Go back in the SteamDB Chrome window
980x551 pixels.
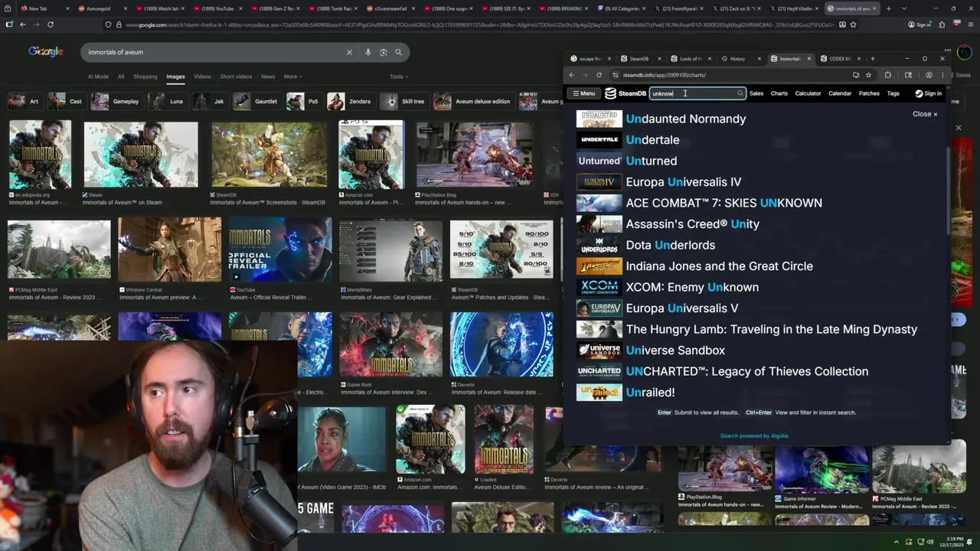(x=571, y=75)
